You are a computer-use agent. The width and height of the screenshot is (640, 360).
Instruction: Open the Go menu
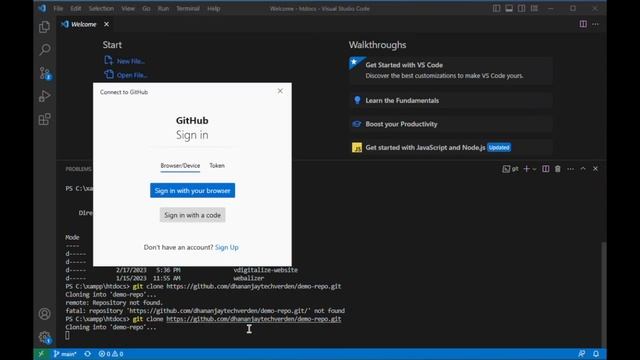pos(146,8)
